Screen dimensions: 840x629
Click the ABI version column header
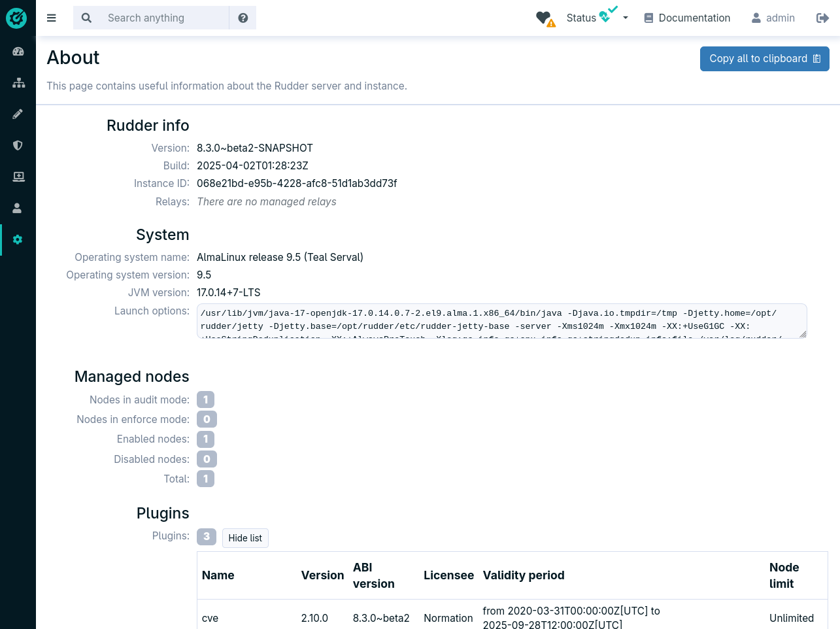pyautogui.click(x=374, y=575)
